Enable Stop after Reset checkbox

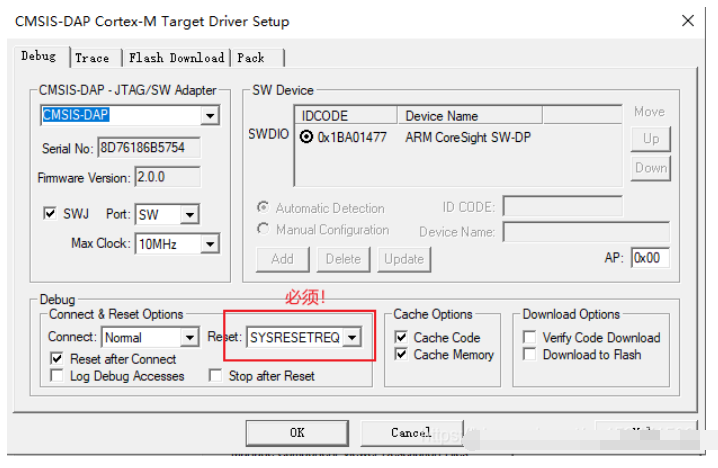coord(215,376)
